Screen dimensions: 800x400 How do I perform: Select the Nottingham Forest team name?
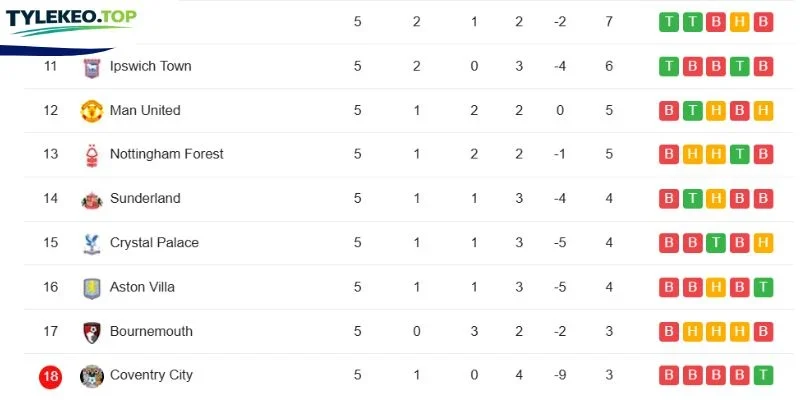166,154
